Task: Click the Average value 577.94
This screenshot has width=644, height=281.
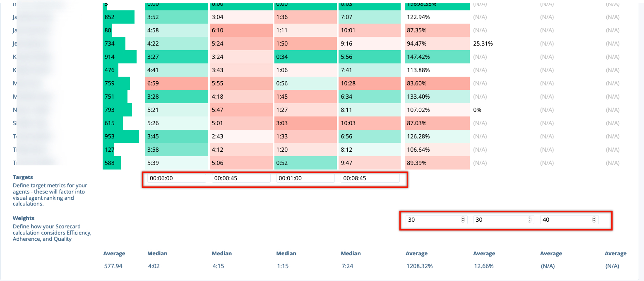Action: 113,266
